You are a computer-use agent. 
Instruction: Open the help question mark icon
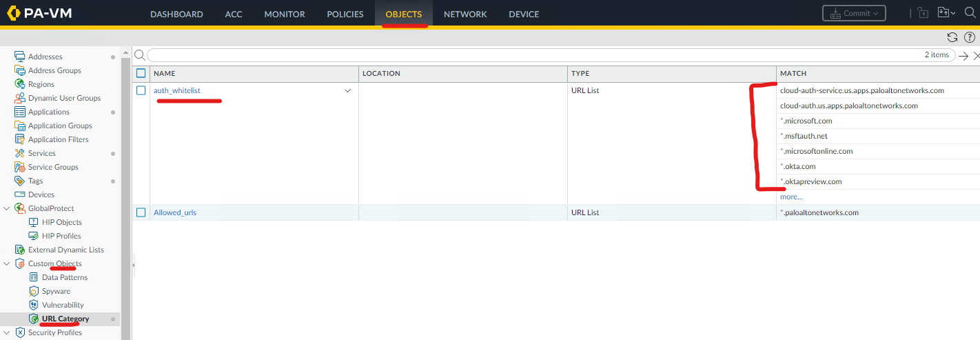tap(969, 37)
